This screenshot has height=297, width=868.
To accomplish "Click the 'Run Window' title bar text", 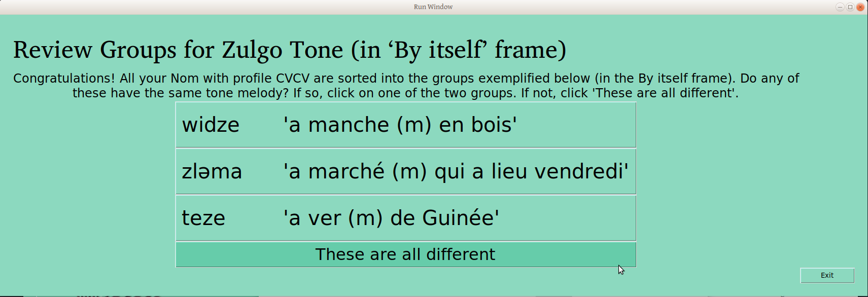I will [x=433, y=7].
